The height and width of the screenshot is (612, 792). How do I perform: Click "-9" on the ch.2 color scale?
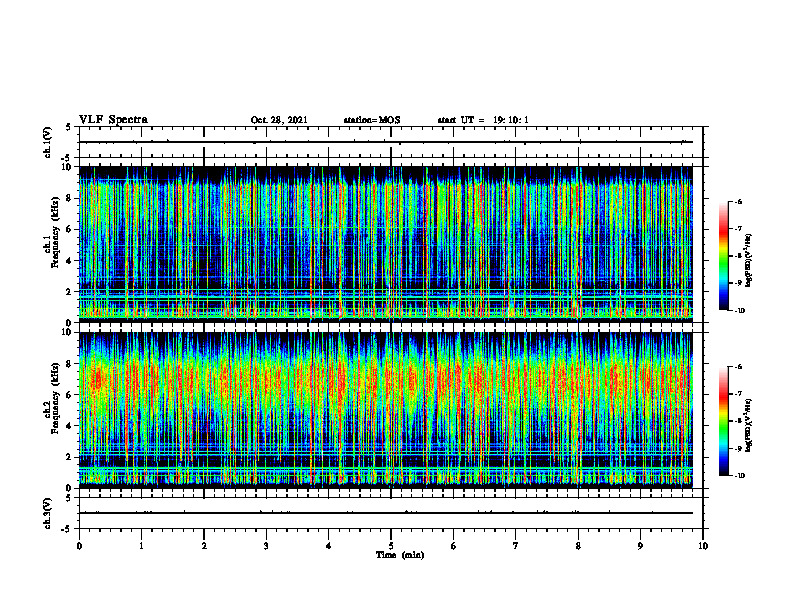pos(738,448)
